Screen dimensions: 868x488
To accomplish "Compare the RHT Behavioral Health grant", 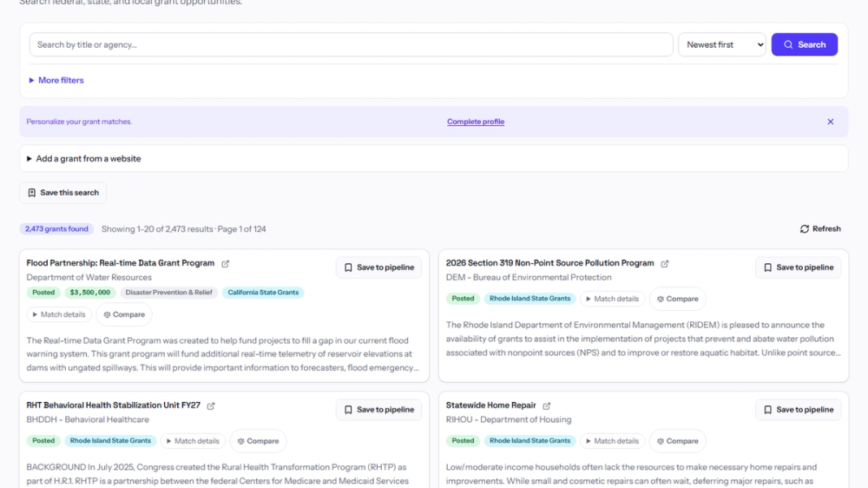I will point(258,441).
